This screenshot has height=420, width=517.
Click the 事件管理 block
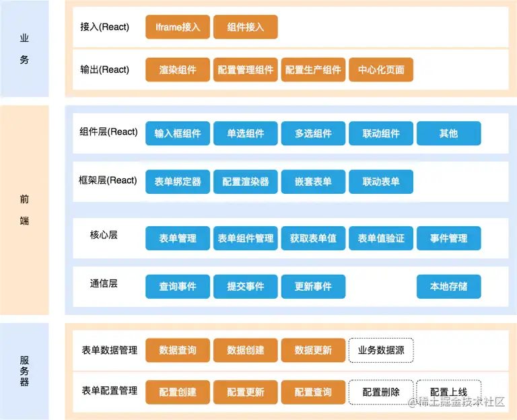click(449, 238)
